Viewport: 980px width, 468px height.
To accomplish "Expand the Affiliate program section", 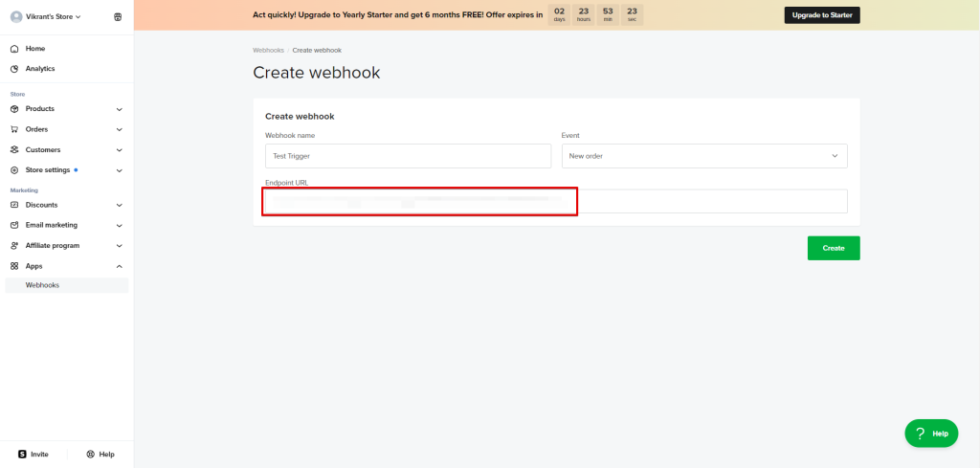I will click(119, 246).
